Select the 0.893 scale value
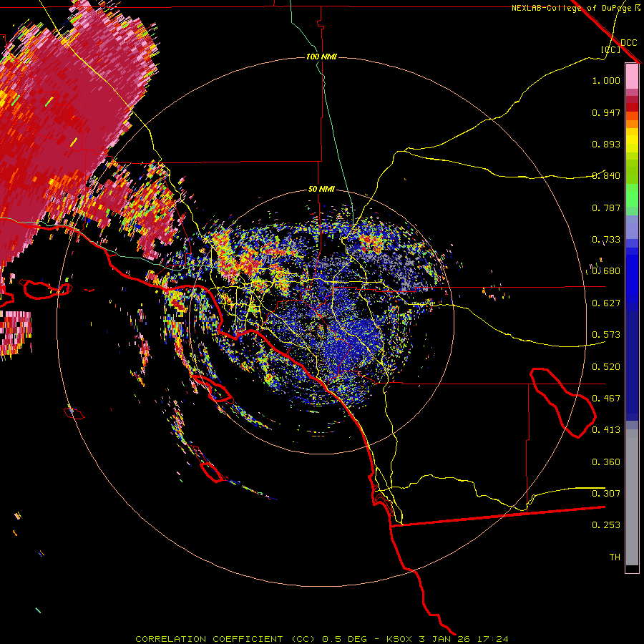This screenshot has height=644, width=644. click(606, 144)
